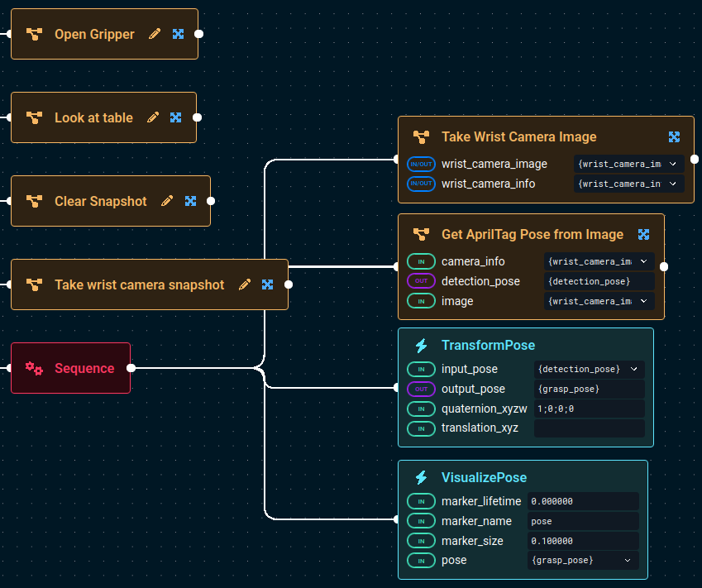The image size is (702, 588).
Task: Click the image port label
Action: [x=457, y=301]
